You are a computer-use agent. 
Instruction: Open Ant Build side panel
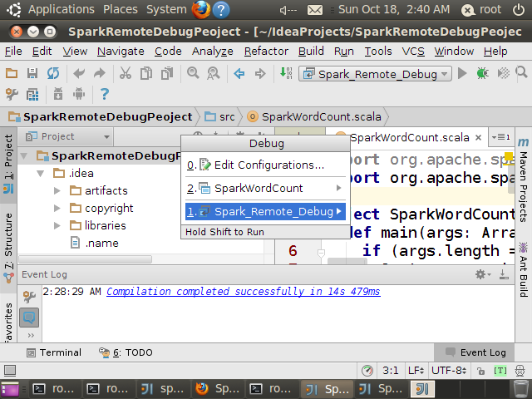pyautogui.click(x=524, y=269)
